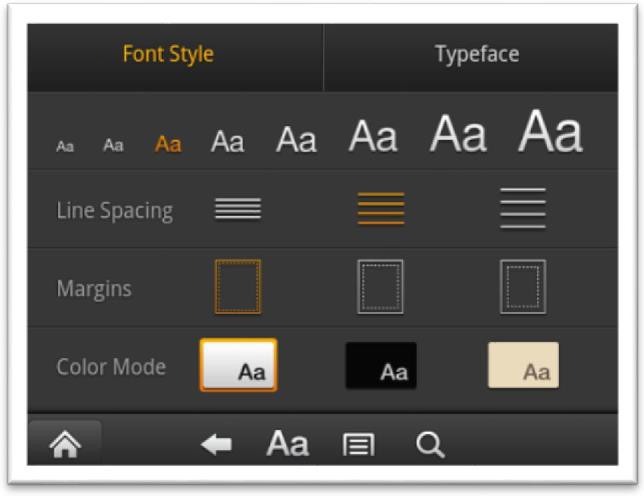This screenshot has width=644, height=496.
Task: Choose the smallest Aa font size
Action: (x=65, y=146)
